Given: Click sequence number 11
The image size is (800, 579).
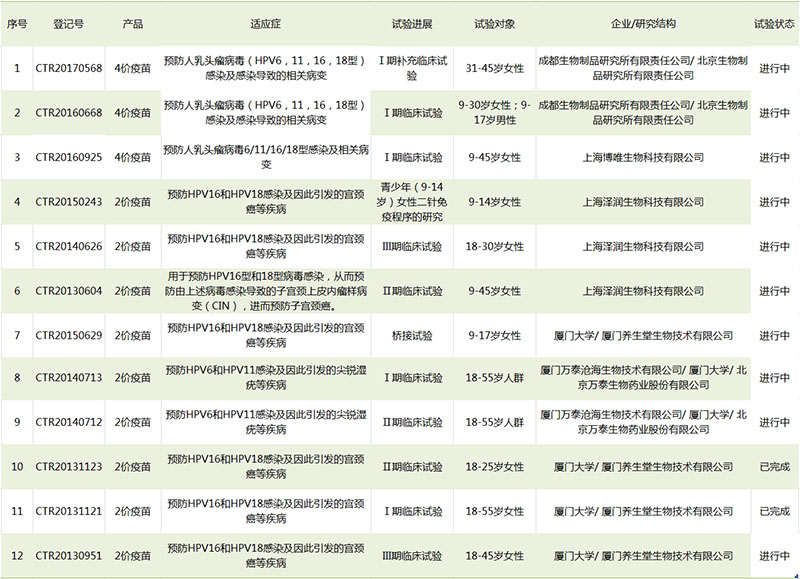Looking at the screenshot, I should (17, 511).
